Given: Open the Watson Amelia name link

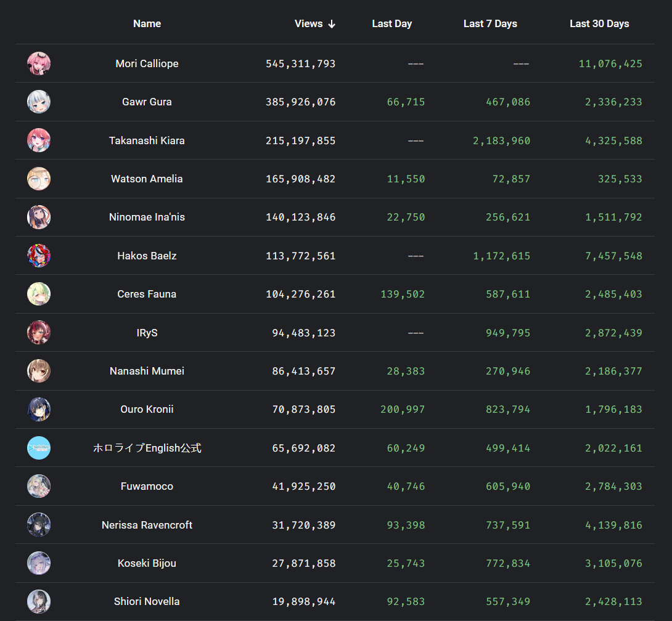Looking at the screenshot, I should click(147, 179).
